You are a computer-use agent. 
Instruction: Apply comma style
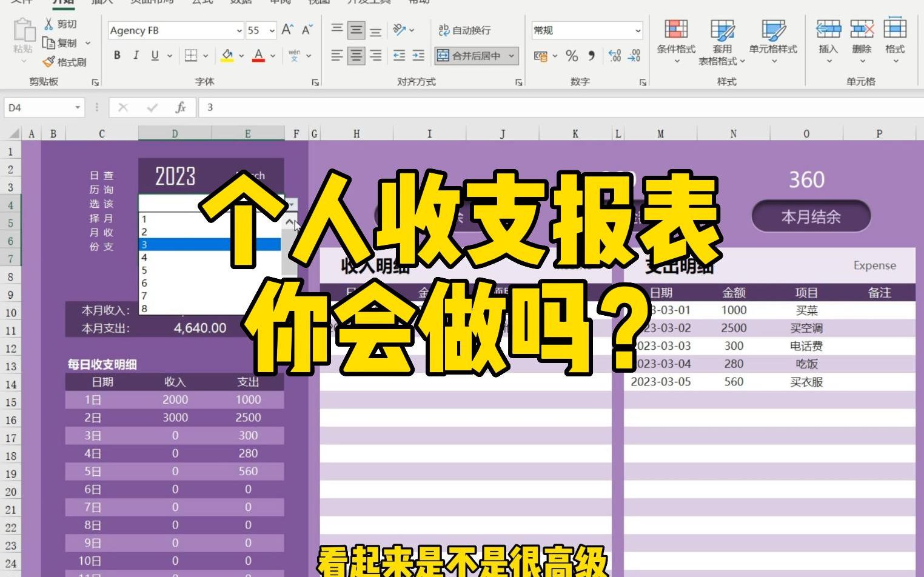pyautogui.click(x=592, y=56)
